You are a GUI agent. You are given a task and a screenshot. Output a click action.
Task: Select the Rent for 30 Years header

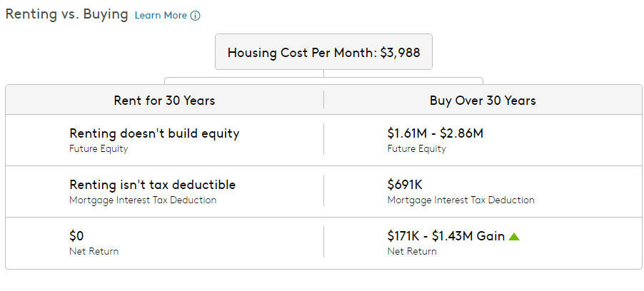[x=164, y=101]
